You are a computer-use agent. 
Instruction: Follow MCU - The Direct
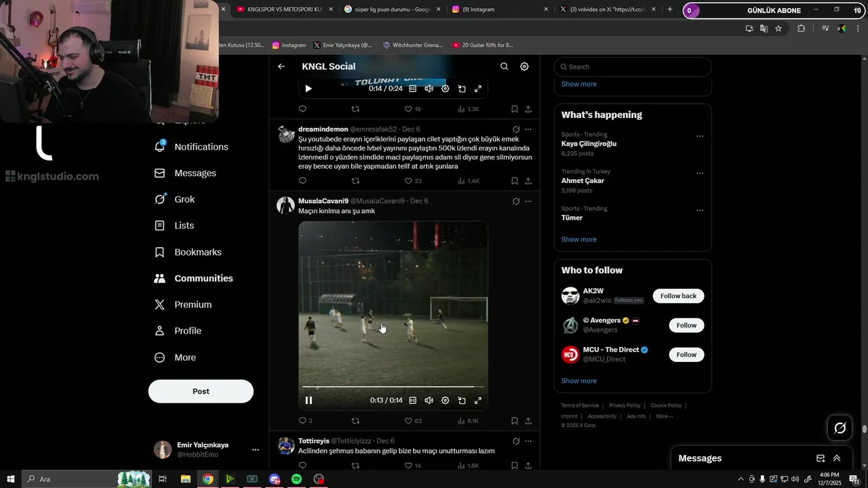[x=686, y=354]
